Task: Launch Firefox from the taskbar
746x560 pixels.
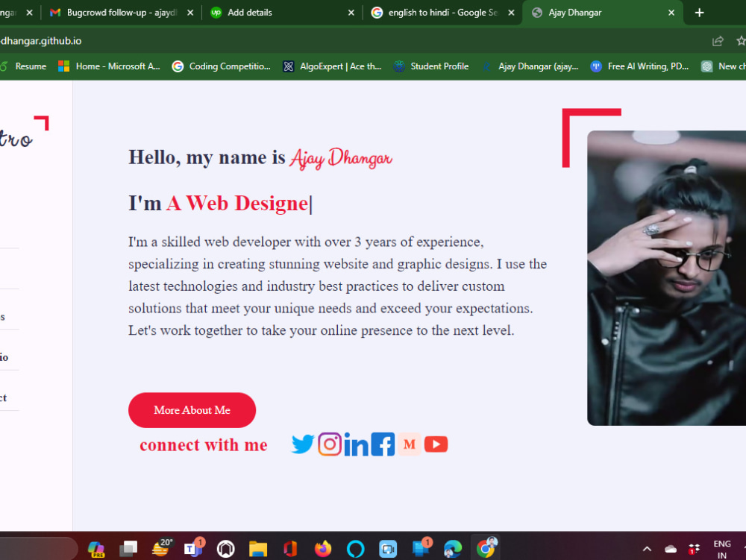Action: click(322, 550)
